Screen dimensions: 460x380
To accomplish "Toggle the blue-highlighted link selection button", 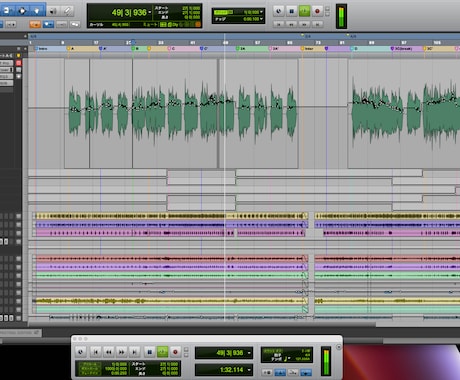I will pos(48,24).
